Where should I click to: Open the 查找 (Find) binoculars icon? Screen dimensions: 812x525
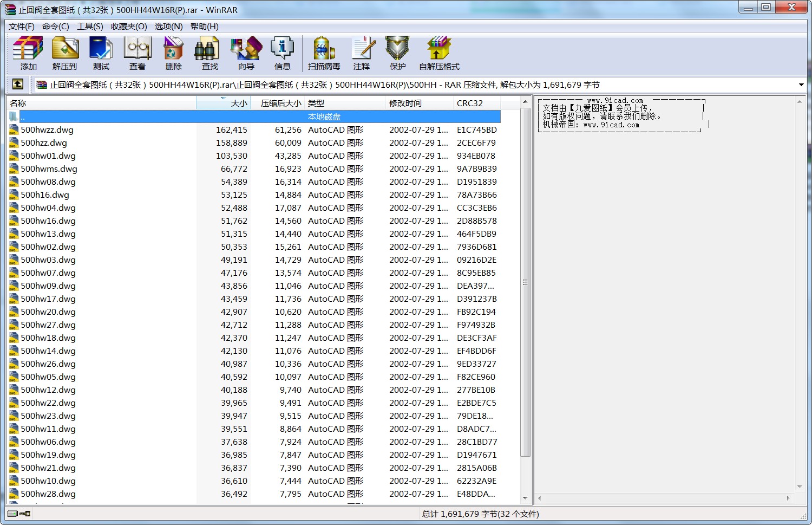(x=208, y=53)
